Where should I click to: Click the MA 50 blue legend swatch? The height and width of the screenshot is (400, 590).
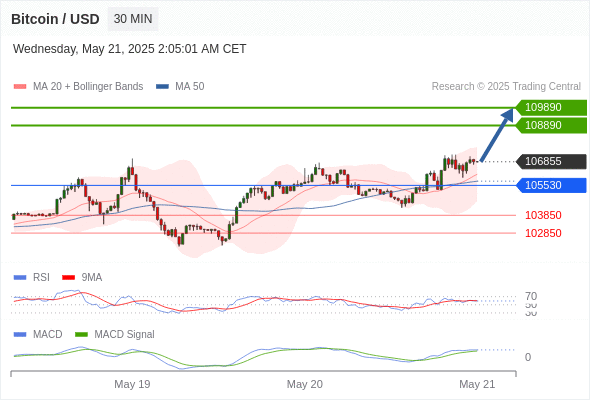coord(162,87)
